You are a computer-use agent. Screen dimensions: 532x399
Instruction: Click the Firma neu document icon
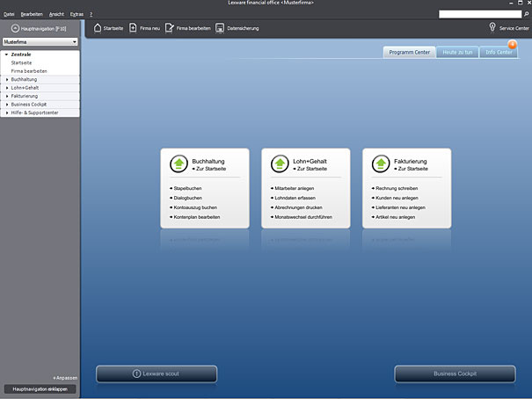pos(133,28)
